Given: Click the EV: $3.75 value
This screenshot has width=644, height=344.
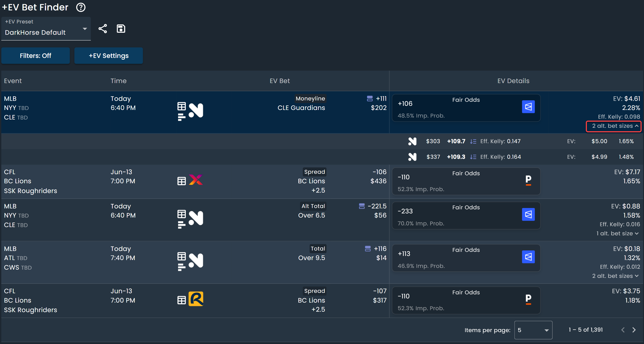Looking at the screenshot, I should pos(626,291).
